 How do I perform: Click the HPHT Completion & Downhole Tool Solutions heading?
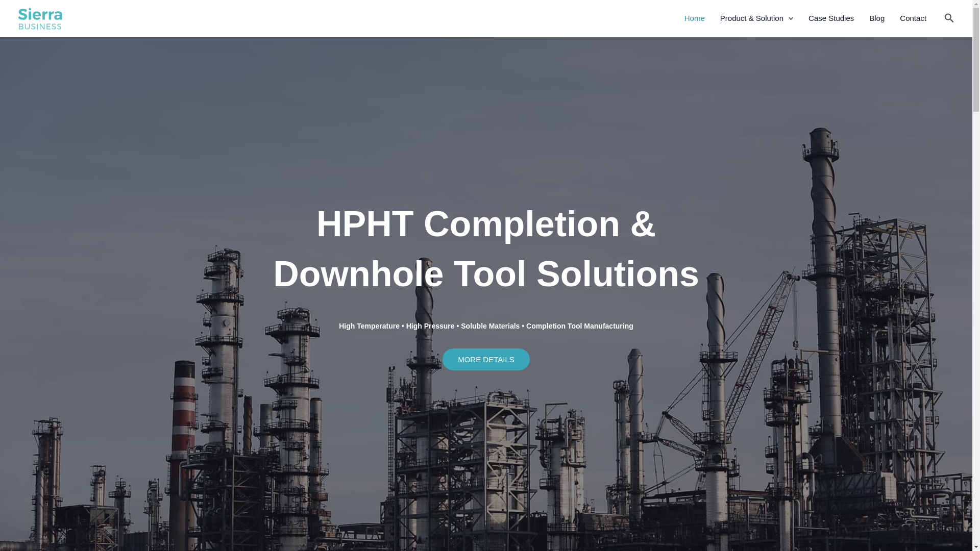pyautogui.click(x=486, y=249)
